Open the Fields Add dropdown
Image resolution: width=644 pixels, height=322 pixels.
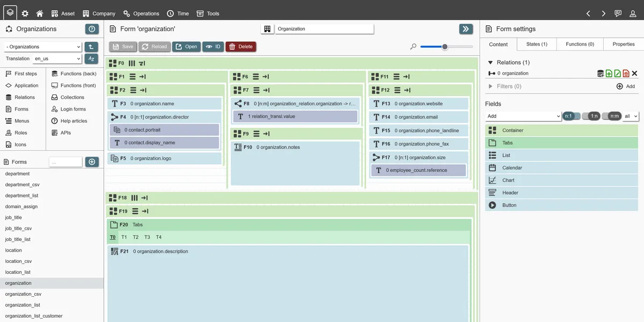(x=523, y=116)
